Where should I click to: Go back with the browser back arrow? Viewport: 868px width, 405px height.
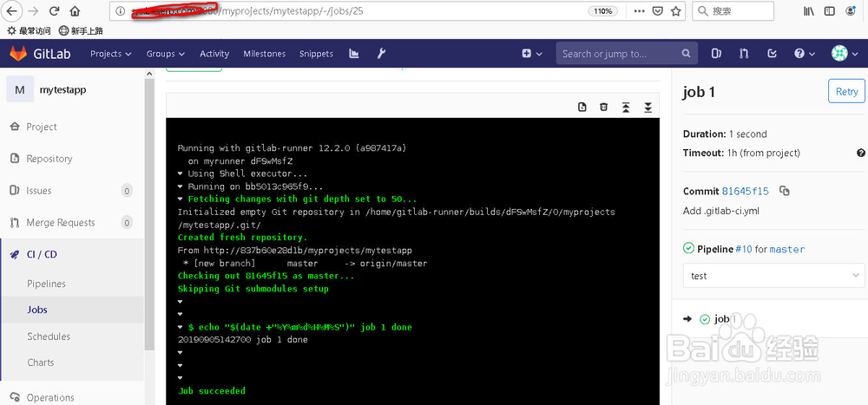tap(12, 10)
